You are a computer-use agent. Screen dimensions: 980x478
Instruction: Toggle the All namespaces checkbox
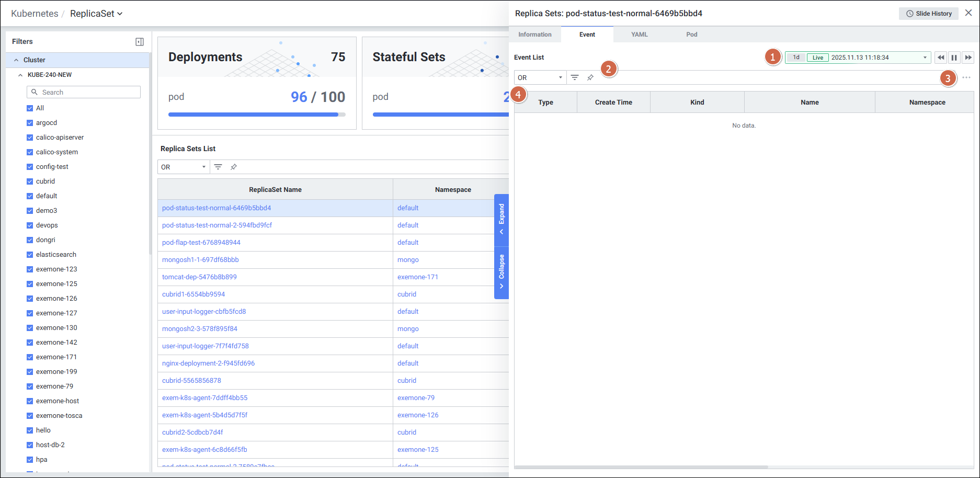[x=30, y=108]
